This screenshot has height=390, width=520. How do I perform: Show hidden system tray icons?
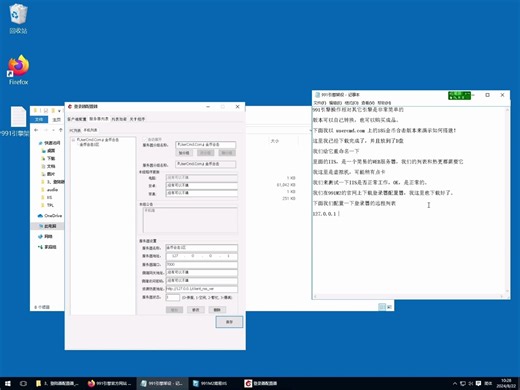pos(455,384)
